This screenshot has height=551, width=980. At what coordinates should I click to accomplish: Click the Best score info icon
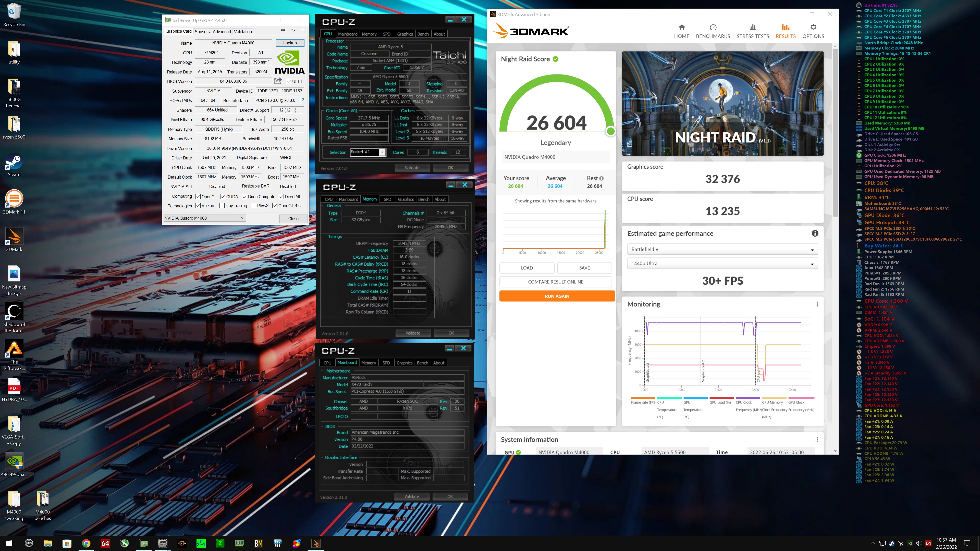click(602, 178)
